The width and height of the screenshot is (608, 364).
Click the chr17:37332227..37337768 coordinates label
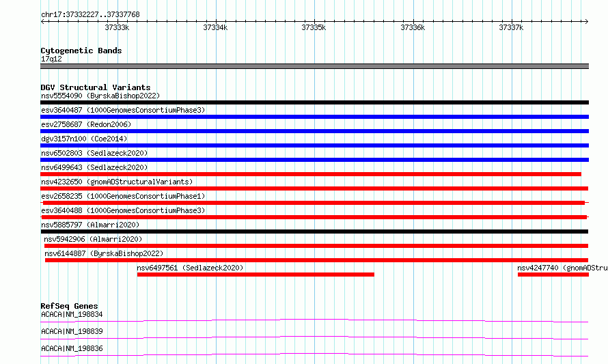[x=90, y=15]
